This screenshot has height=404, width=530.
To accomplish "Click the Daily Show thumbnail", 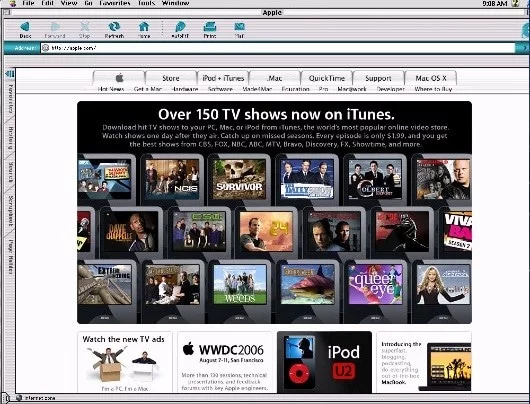I will click(307, 179).
